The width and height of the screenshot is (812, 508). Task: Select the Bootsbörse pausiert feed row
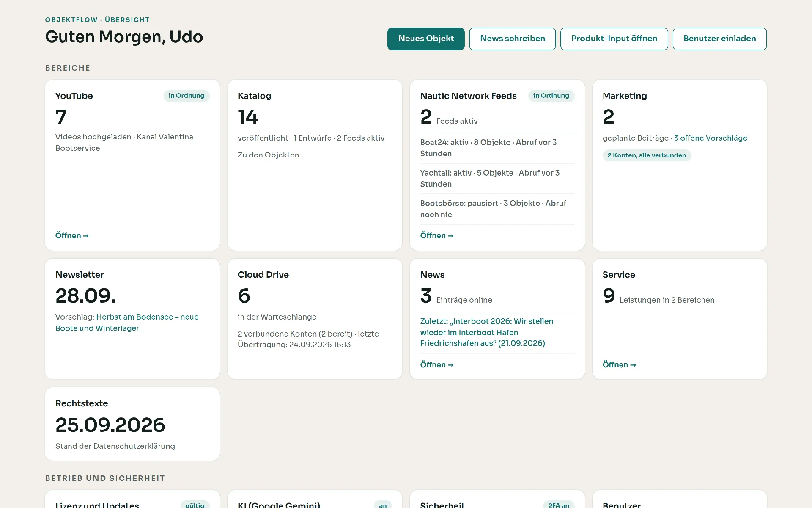coord(497,209)
